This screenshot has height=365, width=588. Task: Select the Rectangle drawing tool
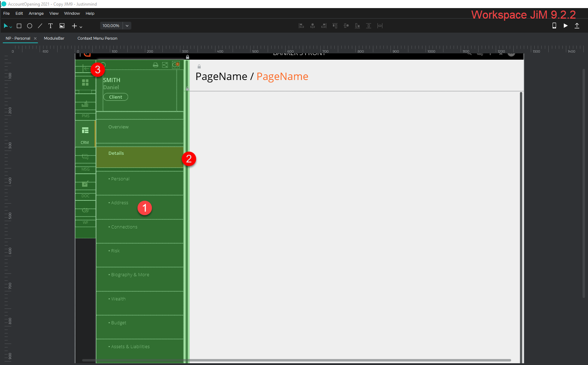point(19,26)
